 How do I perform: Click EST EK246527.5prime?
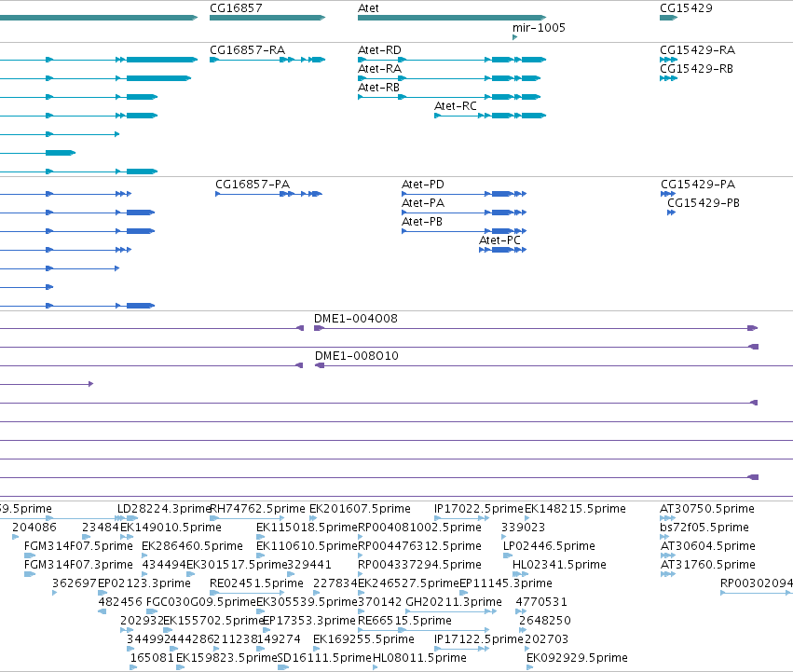[x=409, y=583]
